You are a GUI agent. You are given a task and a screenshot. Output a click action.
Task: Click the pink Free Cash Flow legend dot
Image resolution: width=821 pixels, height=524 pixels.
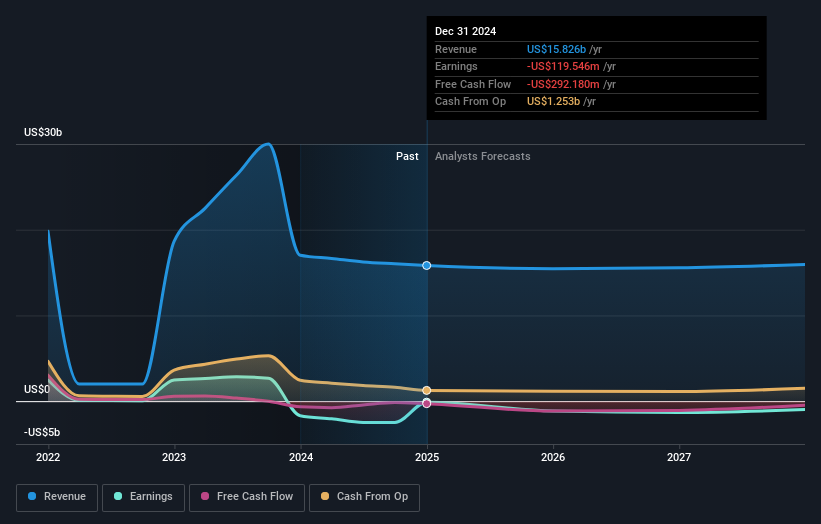pos(205,496)
